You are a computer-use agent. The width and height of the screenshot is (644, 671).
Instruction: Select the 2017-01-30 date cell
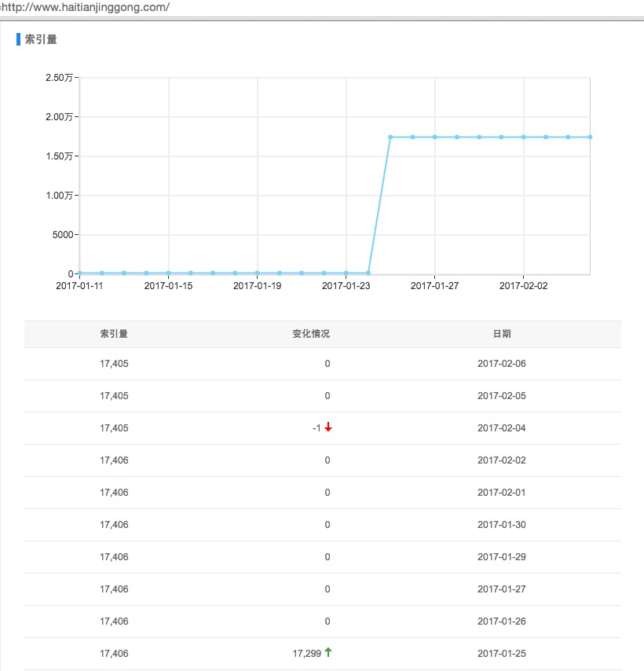[502, 525]
